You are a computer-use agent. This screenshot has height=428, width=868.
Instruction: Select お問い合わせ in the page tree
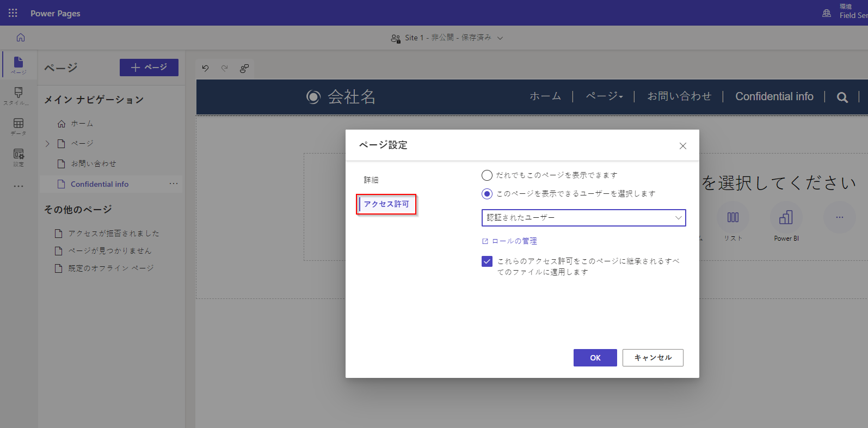pos(94,164)
